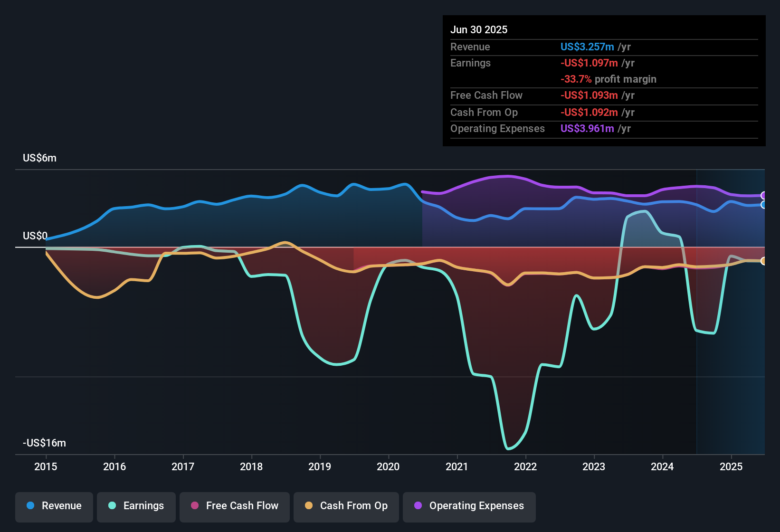Select the 2021 year label on the axis
Screen dimensions: 780x532
457,467
